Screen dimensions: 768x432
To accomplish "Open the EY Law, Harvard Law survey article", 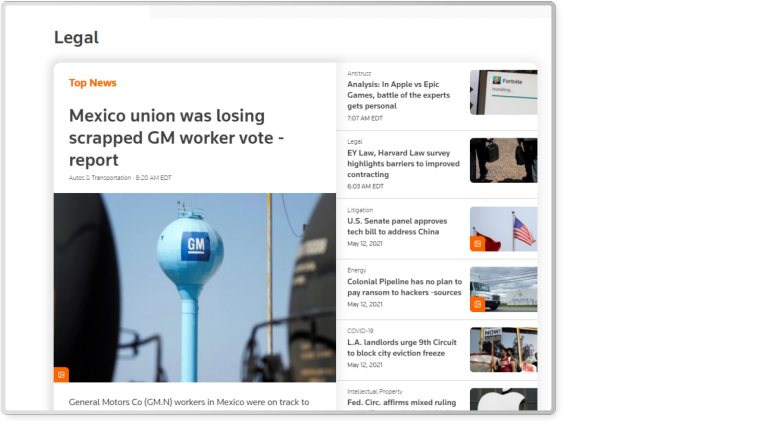I will pyautogui.click(x=403, y=164).
